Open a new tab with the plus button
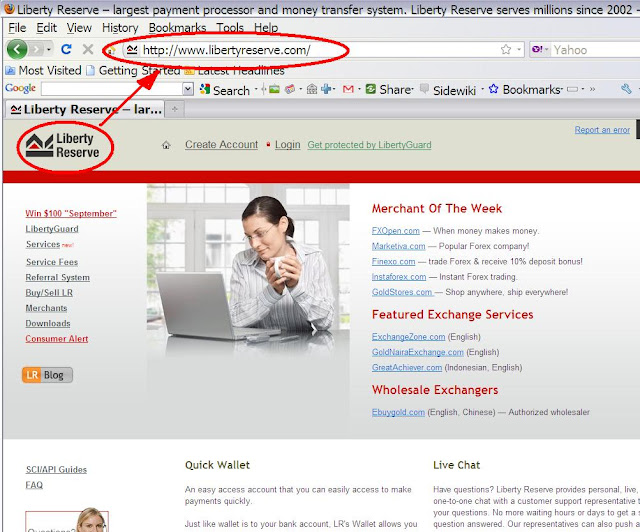The image size is (640, 532). click(x=175, y=109)
